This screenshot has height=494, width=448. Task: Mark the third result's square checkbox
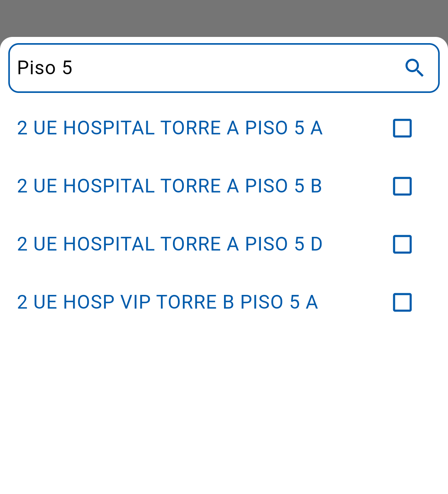click(x=402, y=244)
